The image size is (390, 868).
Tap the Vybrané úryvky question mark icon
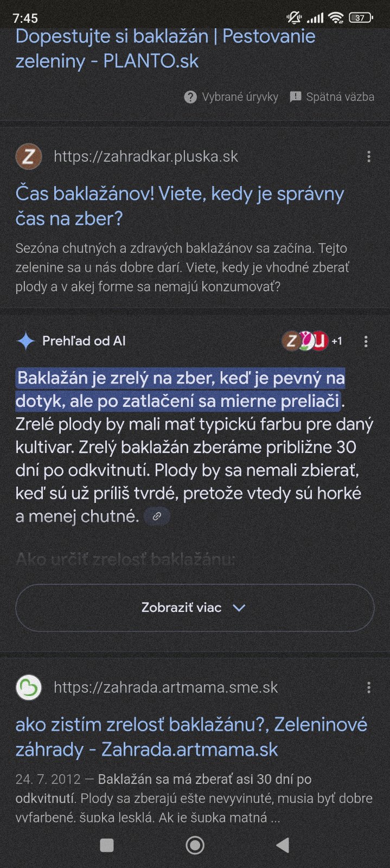(x=190, y=97)
